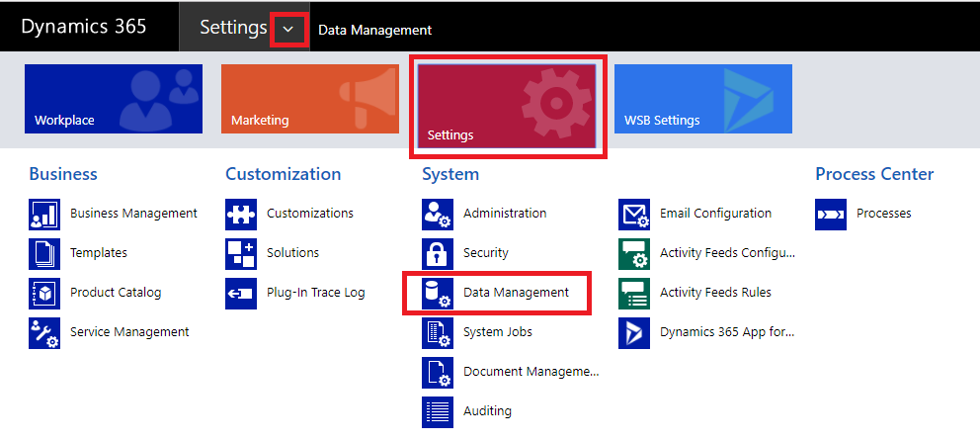
Task: Open the Data Management link
Action: pyautogui.click(x=516, y=293)
